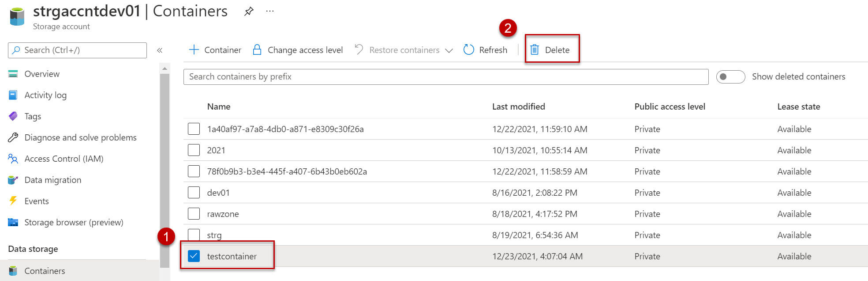Open Diagnose and solve problems wrench icon

point(13,137)
